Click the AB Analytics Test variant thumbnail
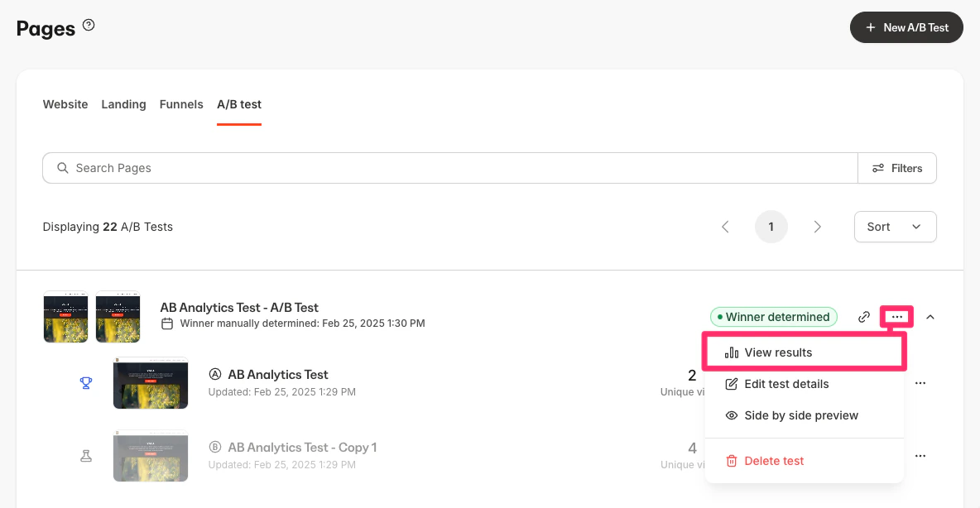Viewport: 980px width, 508px height. point(150,383)
